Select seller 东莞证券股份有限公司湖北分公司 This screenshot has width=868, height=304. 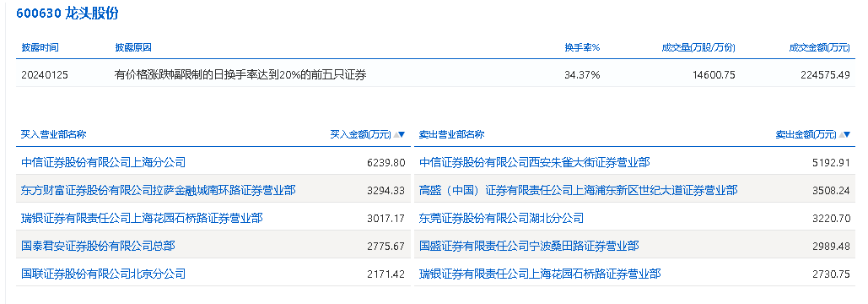click(x=502, y=218)
